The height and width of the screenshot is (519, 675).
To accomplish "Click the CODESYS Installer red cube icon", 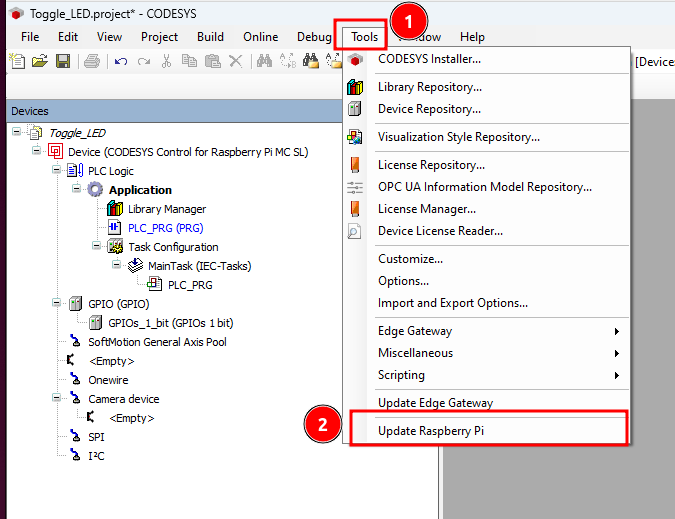I will pyautogui.click(x=355, y=60).
